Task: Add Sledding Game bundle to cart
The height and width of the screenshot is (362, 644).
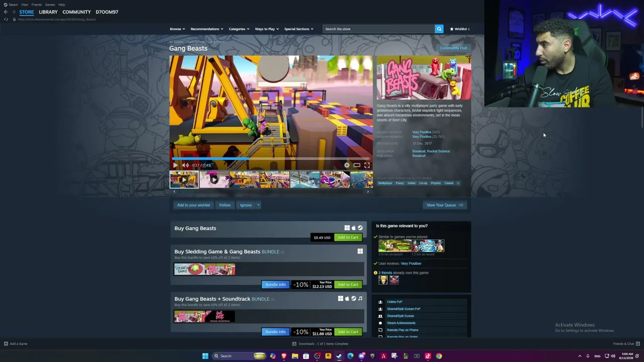Action: 348,285
